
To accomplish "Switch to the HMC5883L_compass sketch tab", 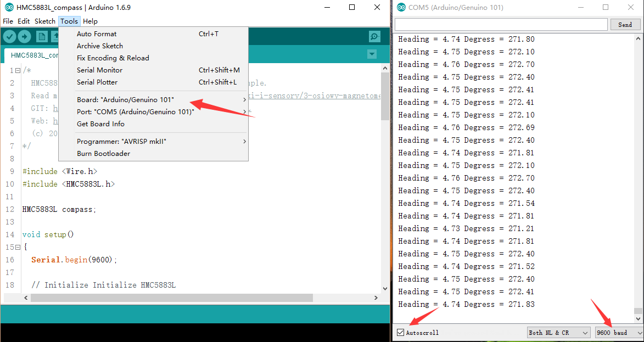I will [x=32, y=55].
